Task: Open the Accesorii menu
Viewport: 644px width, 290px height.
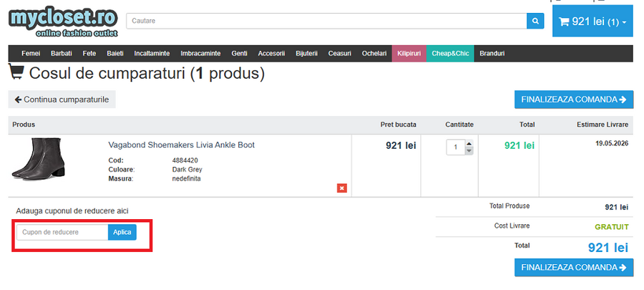Action: coord(271,54)
